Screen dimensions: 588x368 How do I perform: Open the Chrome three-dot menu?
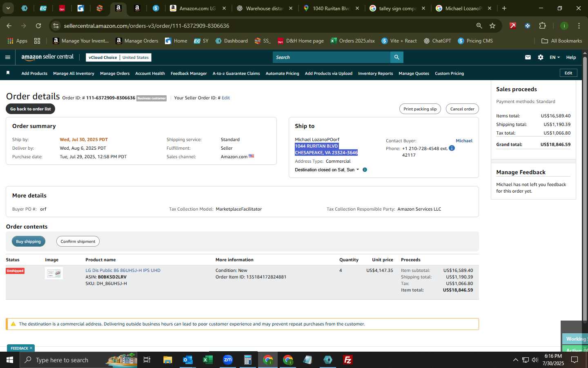pyautogui.click(x=579, y=26)
